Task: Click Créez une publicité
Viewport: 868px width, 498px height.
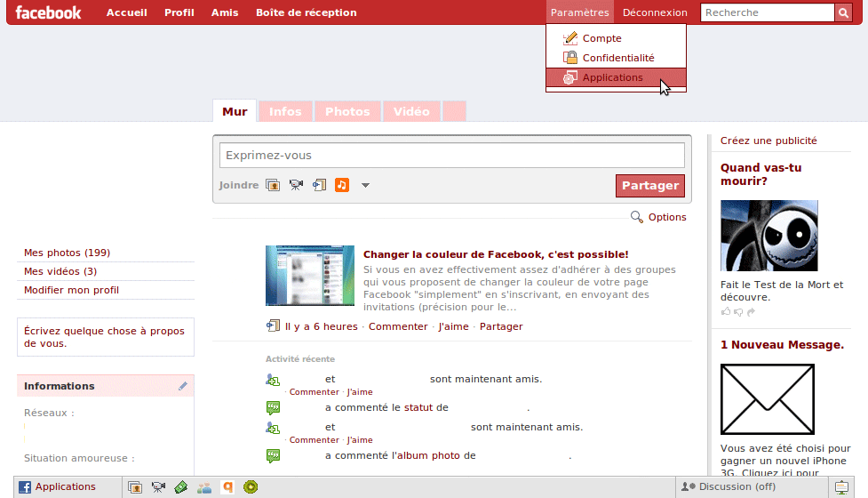Action: point(768,141)
